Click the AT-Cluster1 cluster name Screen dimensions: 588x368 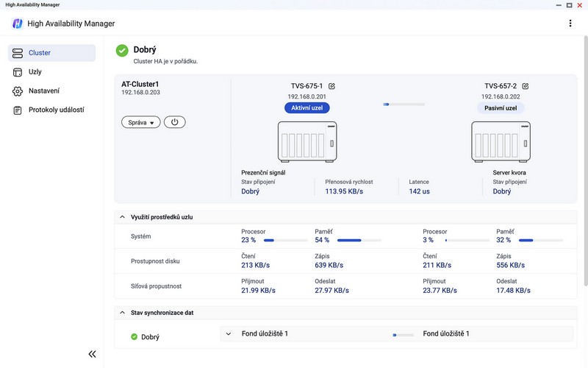tap(140, 84)
